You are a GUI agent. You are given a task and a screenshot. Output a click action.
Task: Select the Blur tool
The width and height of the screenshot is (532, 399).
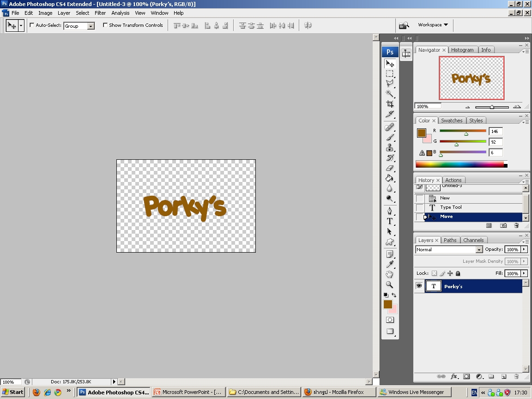point(390,188)
